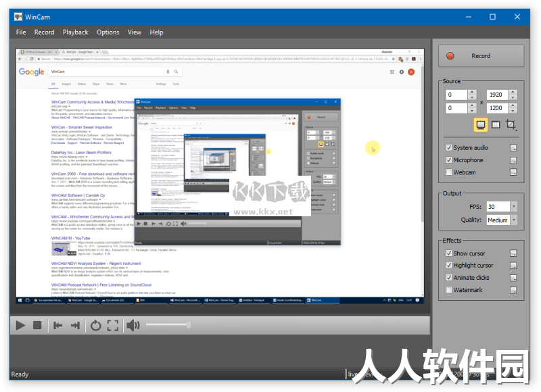Expand the FPS dropdown

click(514, 207)
